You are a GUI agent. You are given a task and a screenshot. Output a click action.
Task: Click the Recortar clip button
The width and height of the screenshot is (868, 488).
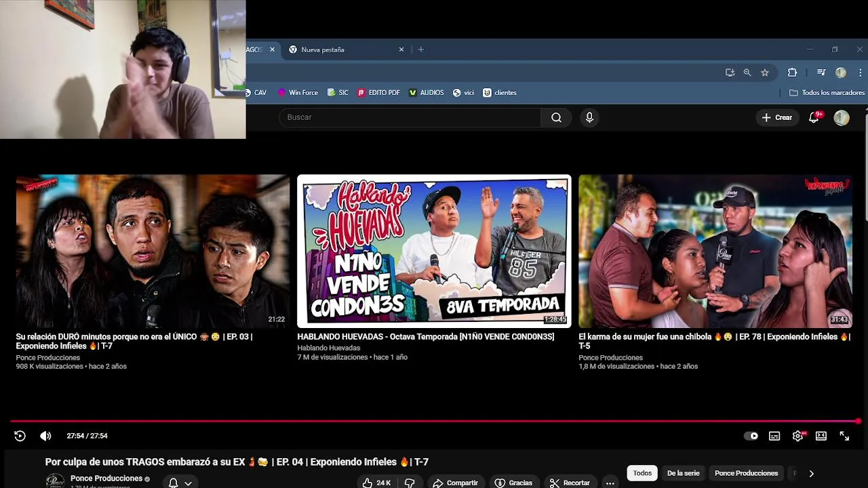pos(570,483)
